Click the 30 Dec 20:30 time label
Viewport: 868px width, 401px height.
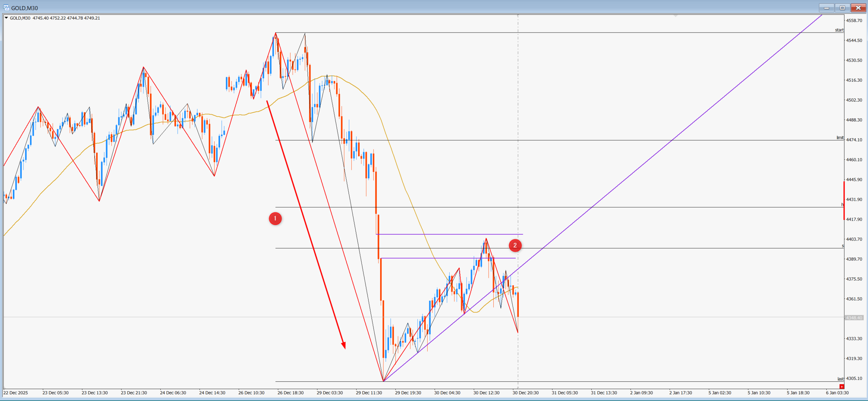(x=525, y=393)
